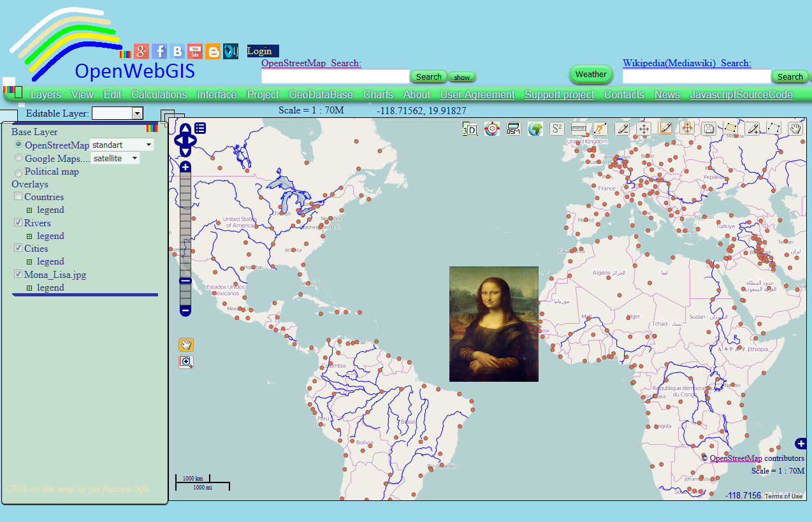Open the JavascriptSourceCode link
812x522 pixels.
click(741, 94)
